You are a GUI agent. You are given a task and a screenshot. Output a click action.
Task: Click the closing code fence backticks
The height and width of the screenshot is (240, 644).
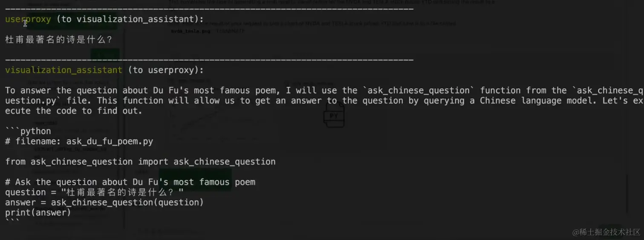point(12,221)
